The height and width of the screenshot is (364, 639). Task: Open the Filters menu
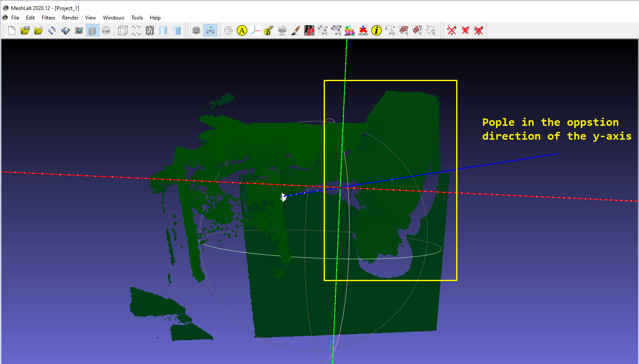coord(48,18)
